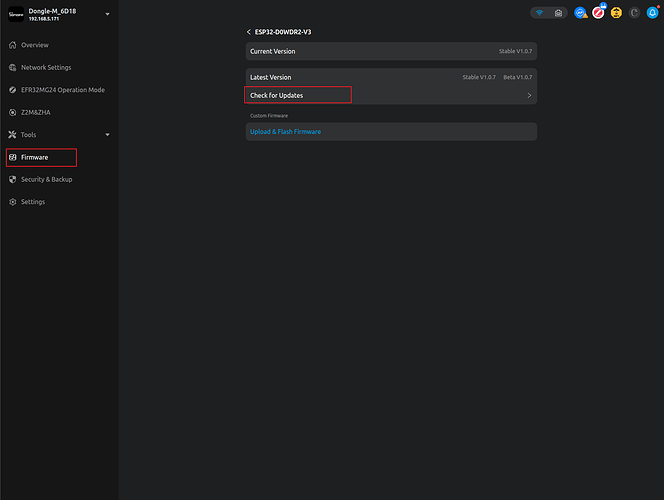Expand the Tools submenu arrow
This screenshot has width=664, height=500.
coord(107,135)
